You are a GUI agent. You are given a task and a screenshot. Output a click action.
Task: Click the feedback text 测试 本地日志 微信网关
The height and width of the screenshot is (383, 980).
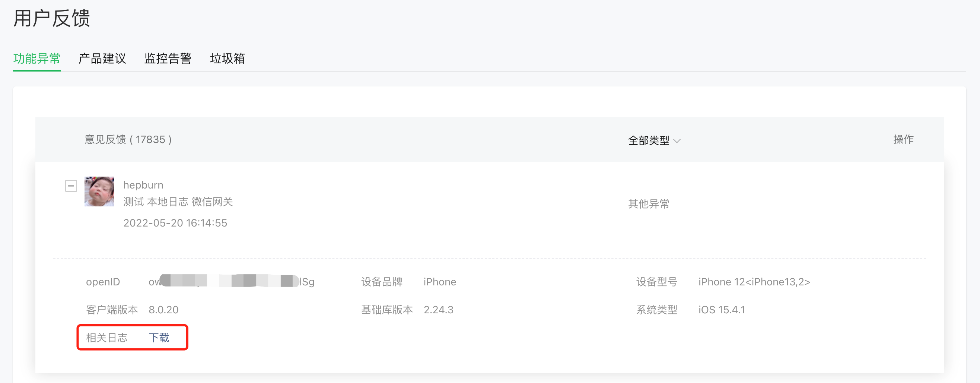point(178,202)
